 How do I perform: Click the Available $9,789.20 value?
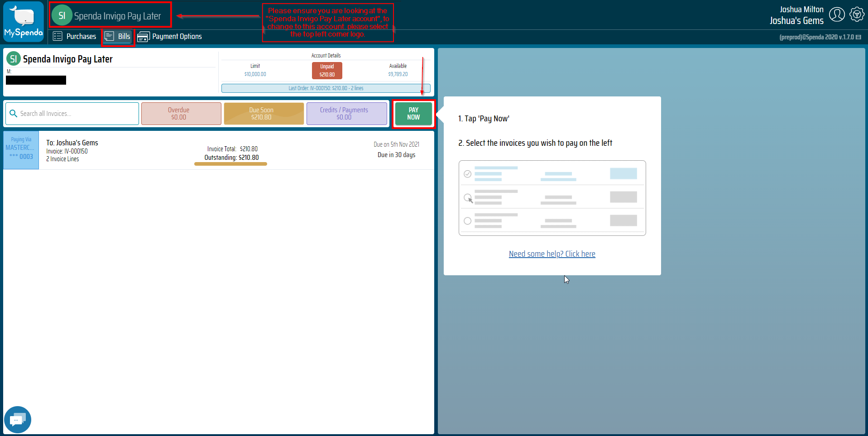click(398, 74)
